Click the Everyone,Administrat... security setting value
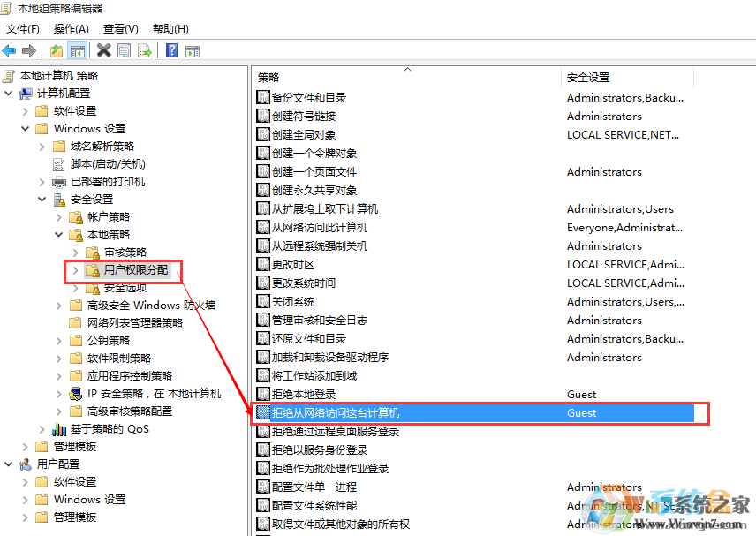The image size is (756, 536). coord(625,228)
